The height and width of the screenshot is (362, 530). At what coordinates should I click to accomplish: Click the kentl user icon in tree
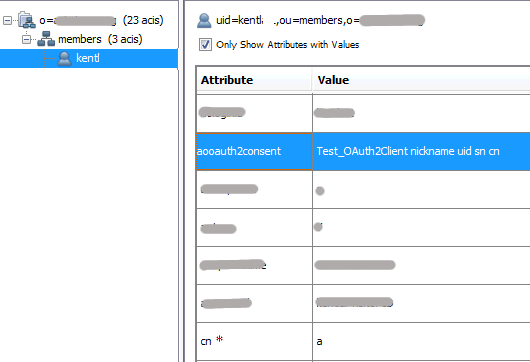tap(64, 58)
